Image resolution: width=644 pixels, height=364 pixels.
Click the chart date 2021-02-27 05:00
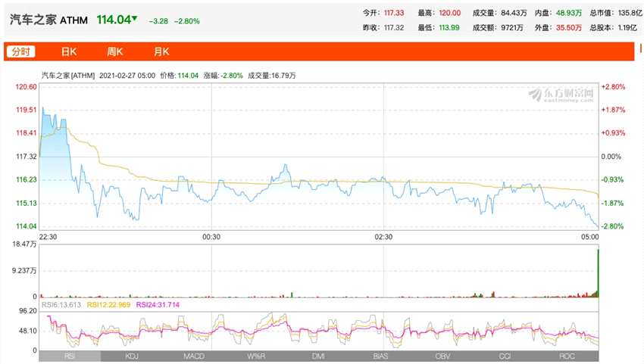127,76
